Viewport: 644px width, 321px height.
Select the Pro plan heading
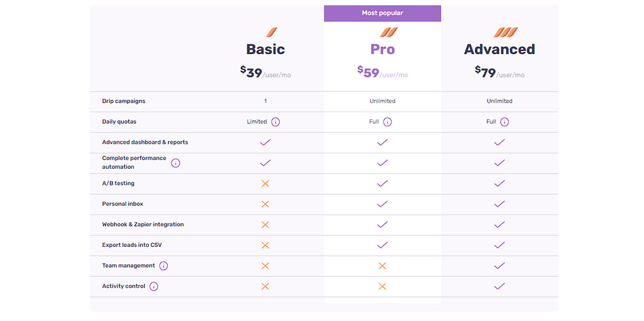click(x=383, y=50)
